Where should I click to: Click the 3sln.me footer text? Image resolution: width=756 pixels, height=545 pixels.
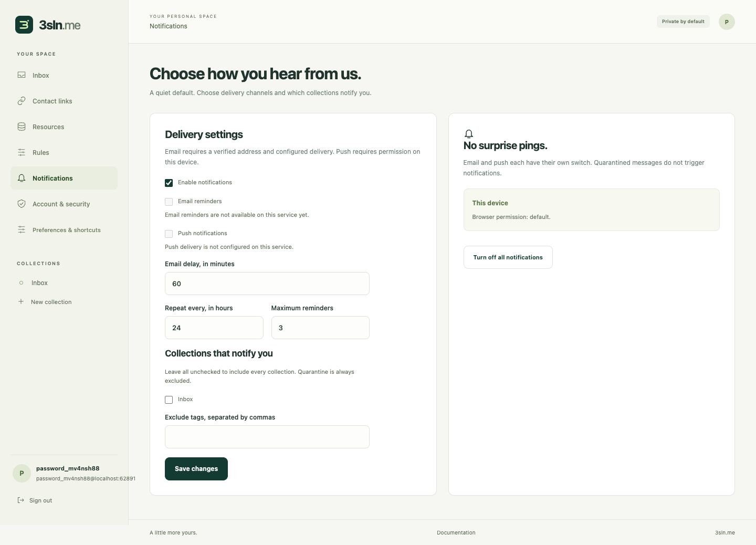[x=725, y=532]
